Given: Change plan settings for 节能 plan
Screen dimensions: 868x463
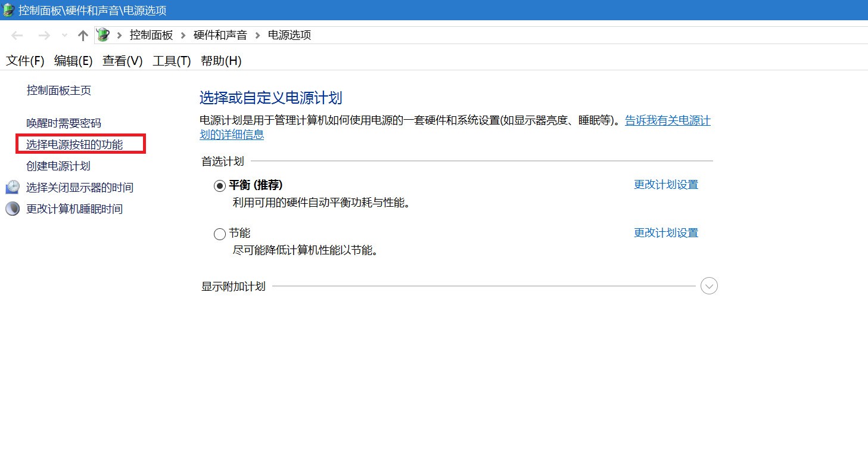Looking at the screenshot, I should point(666,233).
